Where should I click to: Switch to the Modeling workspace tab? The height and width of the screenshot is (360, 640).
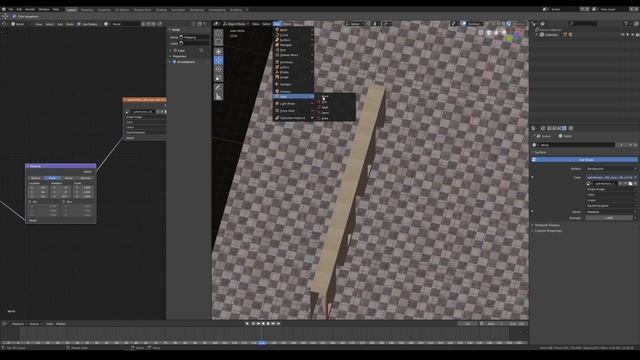coord(87,10)
